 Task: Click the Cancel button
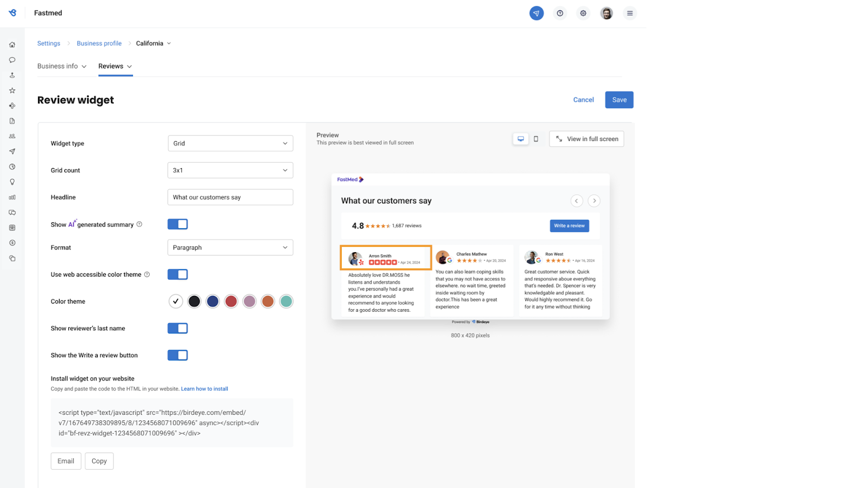pyautogui.click(x=583, y=100)
